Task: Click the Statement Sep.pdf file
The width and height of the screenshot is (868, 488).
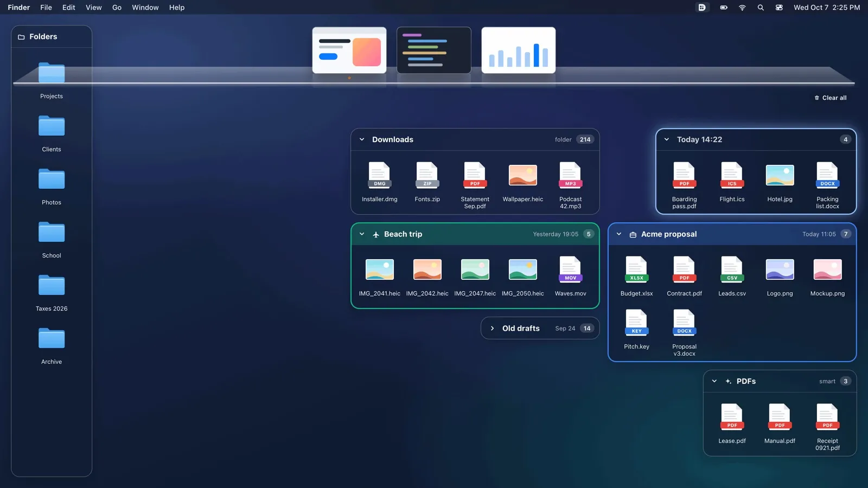Action: (x=475, y=175)
